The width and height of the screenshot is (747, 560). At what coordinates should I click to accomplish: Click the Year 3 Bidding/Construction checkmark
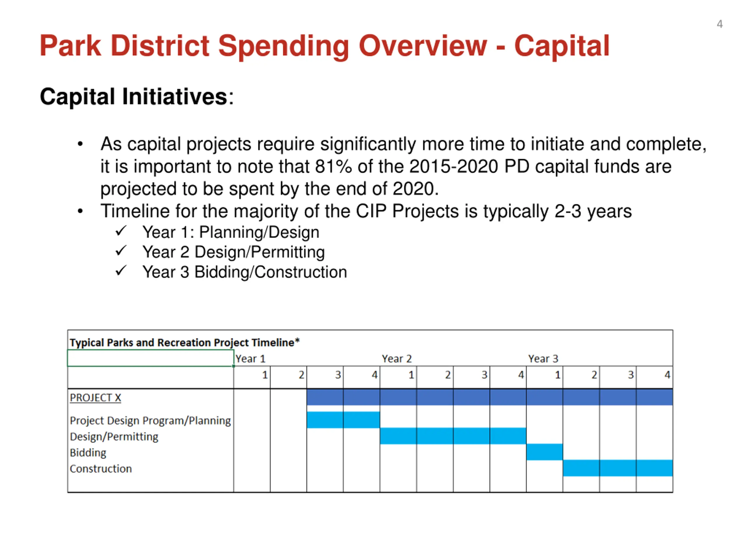(121, 271)
